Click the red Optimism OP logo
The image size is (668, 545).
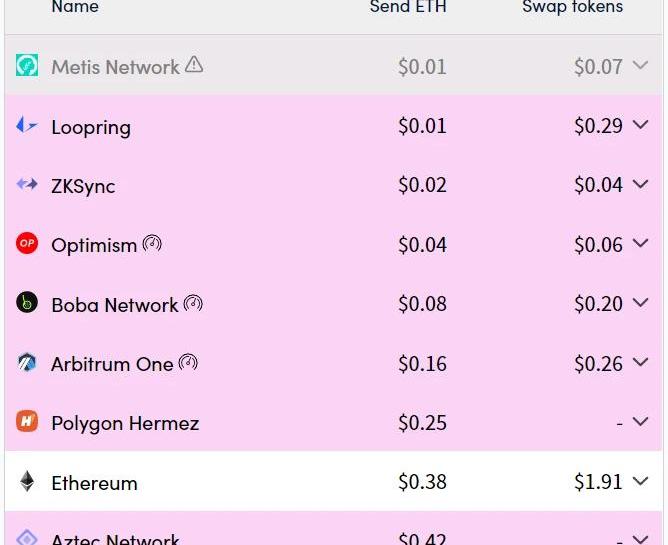point(27,243)
